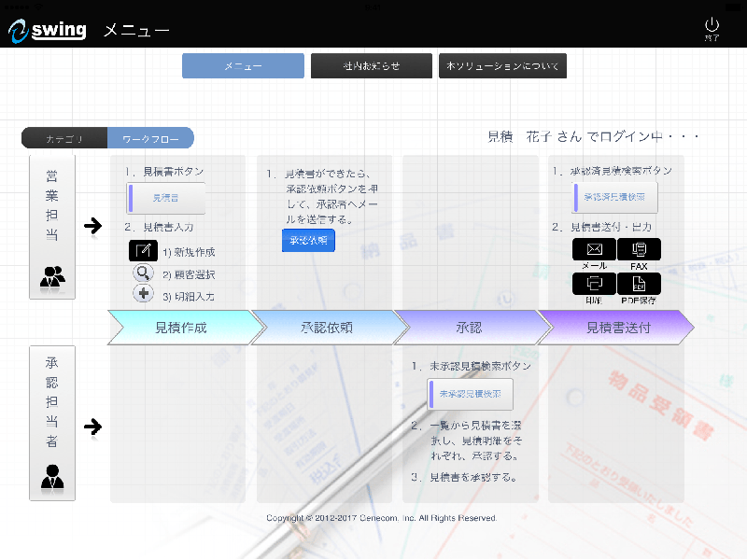Click the メール envelope icon
This screenshot has width=747, height=560.
[x=594, y=249]
